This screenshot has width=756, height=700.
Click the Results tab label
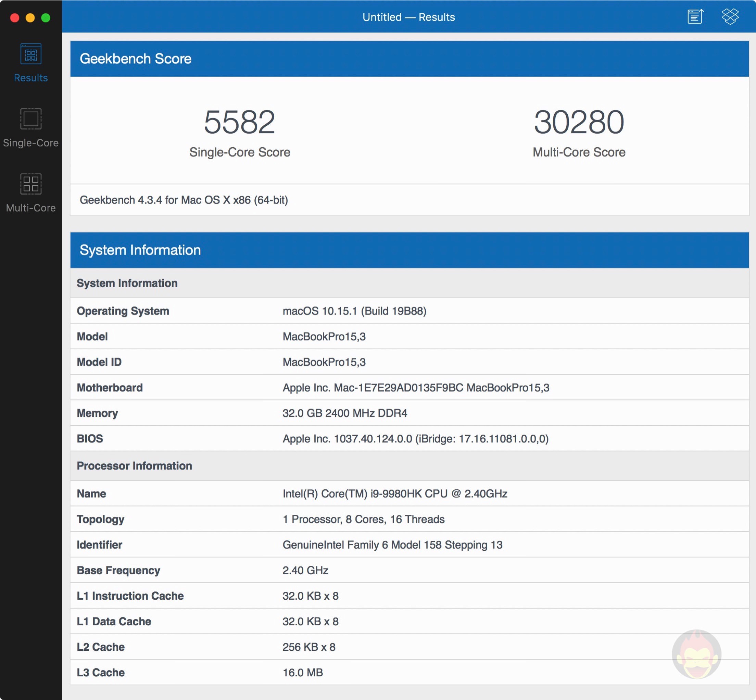(x=31, y=78)
